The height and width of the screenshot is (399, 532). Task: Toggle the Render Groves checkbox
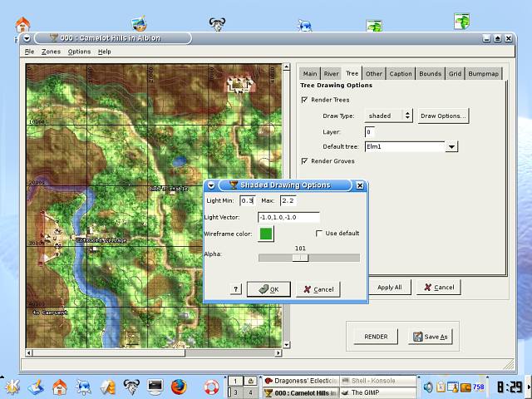tap(304, 161)
